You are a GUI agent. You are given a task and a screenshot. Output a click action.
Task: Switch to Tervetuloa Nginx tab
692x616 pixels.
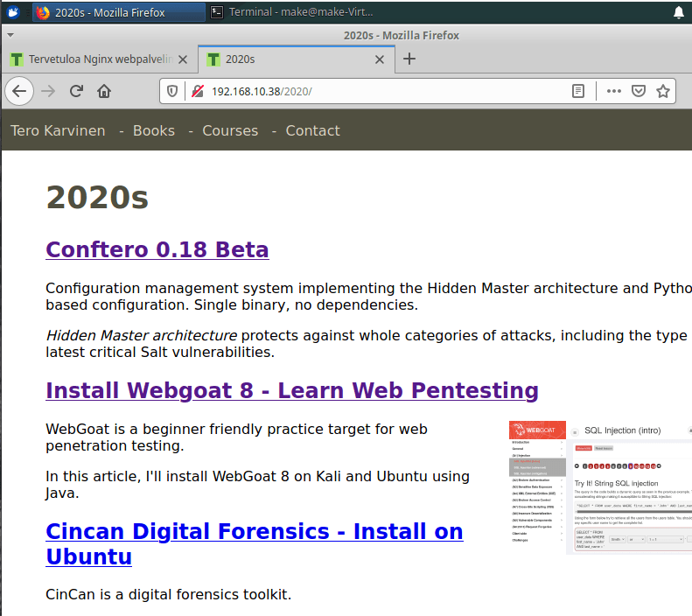pos(96,59)
